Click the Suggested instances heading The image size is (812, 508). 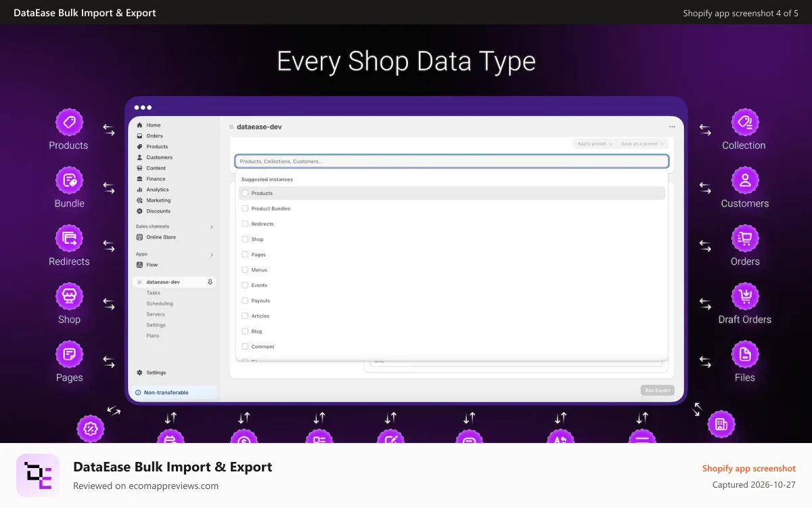pos(267,179)
